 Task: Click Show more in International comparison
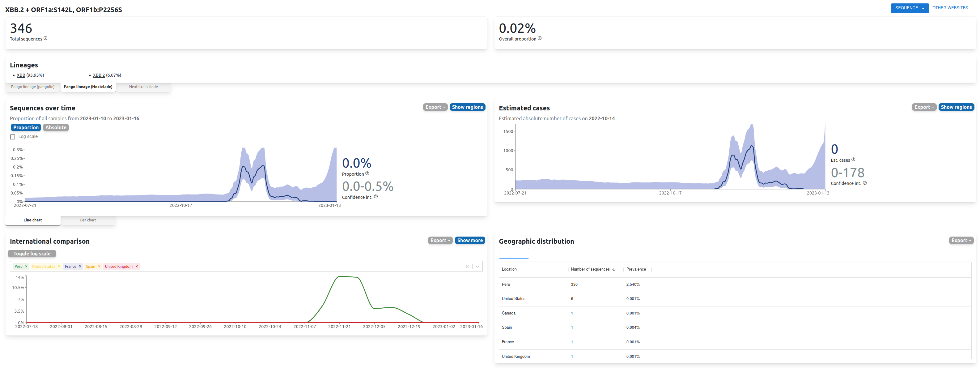[x=469, y=240]
